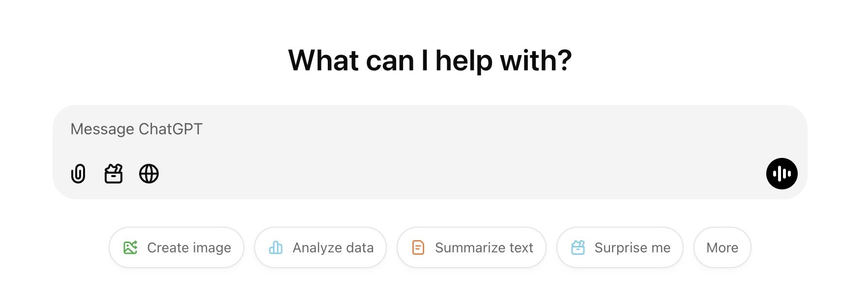This screenshot has width=868, height=304.
Task: Start voice mode with the black waveform button
Action: [x=781, y=174]
